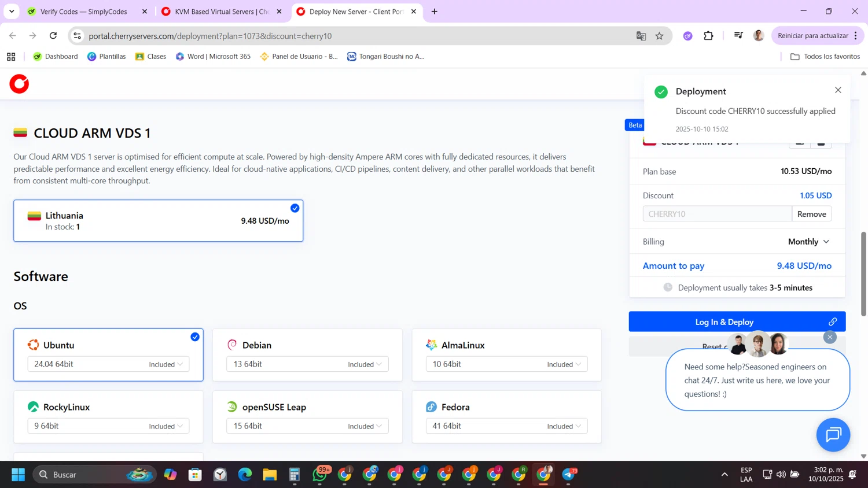The image size is (868, 488).
Task: Toggle the Lithuania region checkmark
Action: (x=295, y=208)
